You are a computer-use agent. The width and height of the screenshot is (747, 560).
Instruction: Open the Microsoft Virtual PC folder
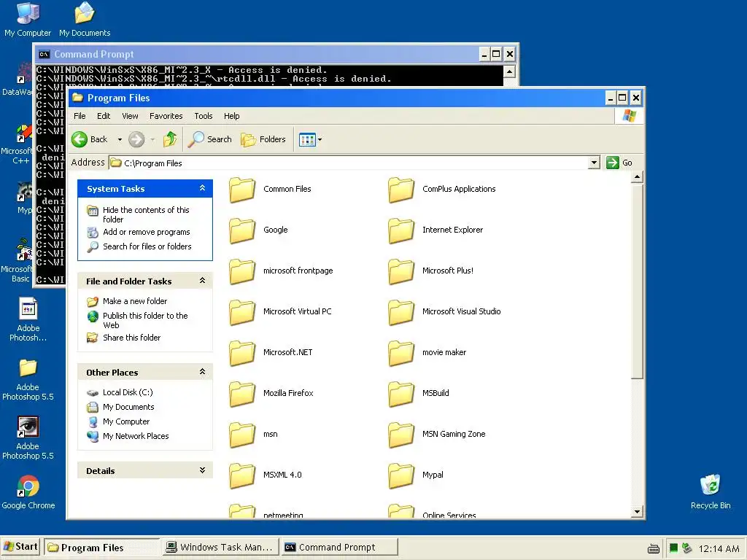280,312
